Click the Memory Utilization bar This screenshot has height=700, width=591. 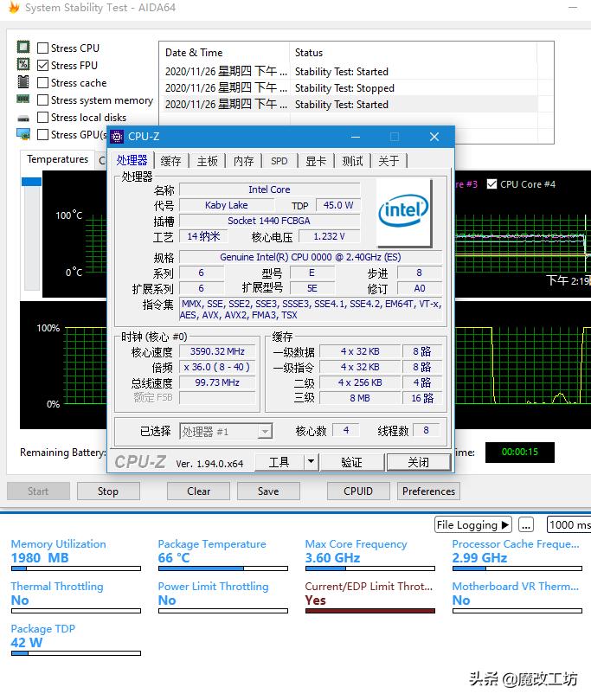click(76, 568)
